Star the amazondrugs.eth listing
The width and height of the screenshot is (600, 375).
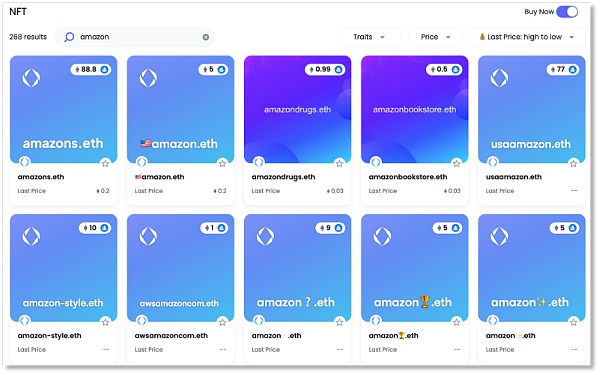click(339, 164)
